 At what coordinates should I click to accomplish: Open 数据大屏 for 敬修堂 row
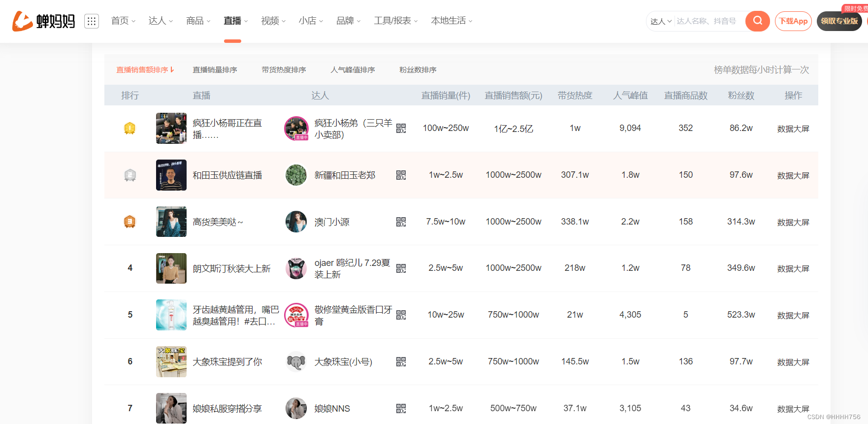click(x=793, y=315)
